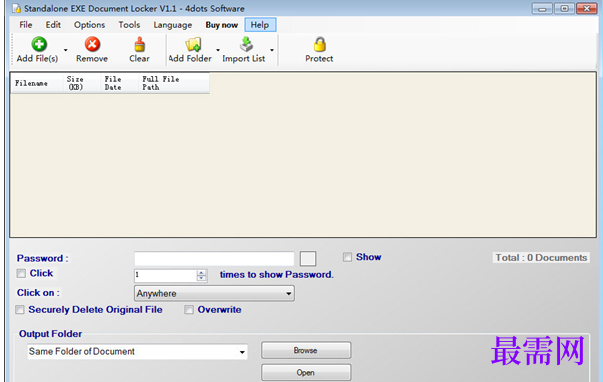The image size is (603, 382).
Task: Toggle the Overwrite checkbox
Action: [189, 310]
